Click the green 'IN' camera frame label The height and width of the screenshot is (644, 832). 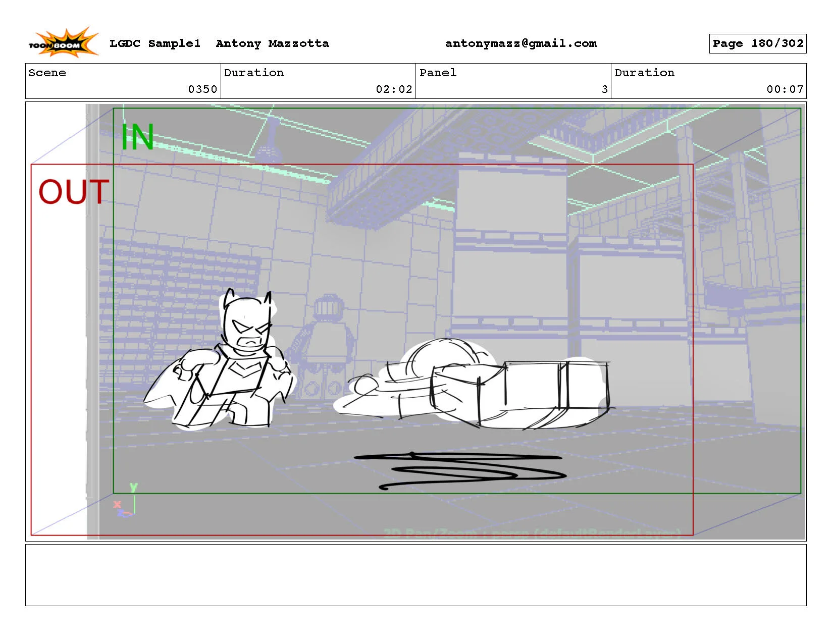137,137
